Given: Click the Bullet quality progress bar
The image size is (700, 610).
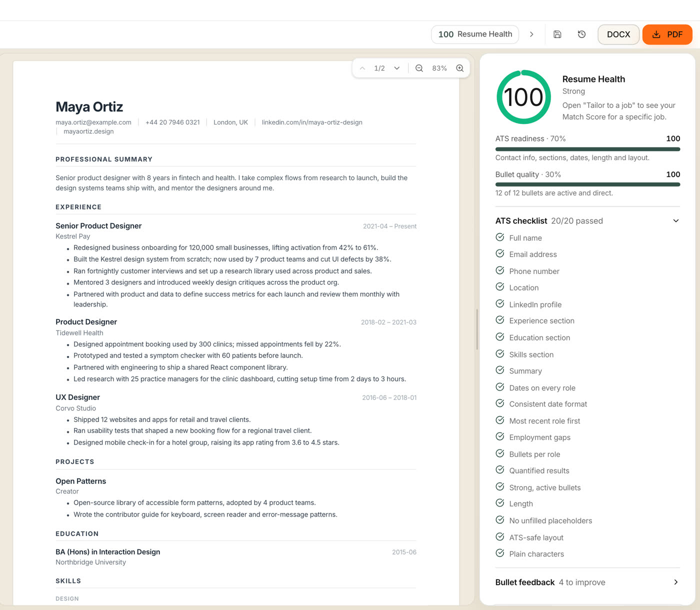Looking at the screenshot, I should coord(587,184).
